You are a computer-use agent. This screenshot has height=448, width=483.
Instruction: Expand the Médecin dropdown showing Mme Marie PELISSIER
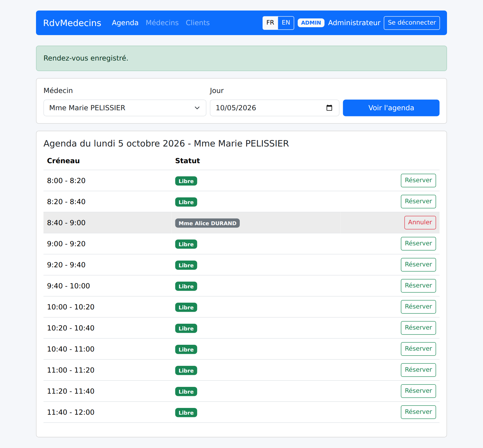tap(125, 108)
